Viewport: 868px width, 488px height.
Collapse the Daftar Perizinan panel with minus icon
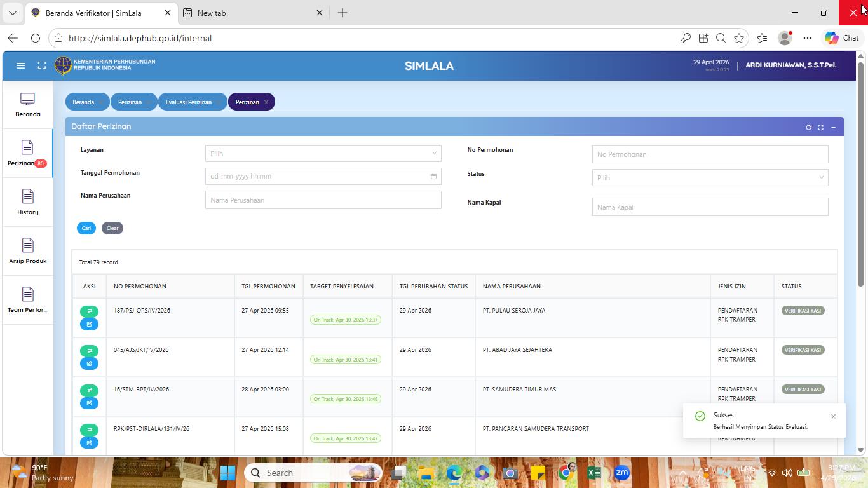click(x=833, y=127)
